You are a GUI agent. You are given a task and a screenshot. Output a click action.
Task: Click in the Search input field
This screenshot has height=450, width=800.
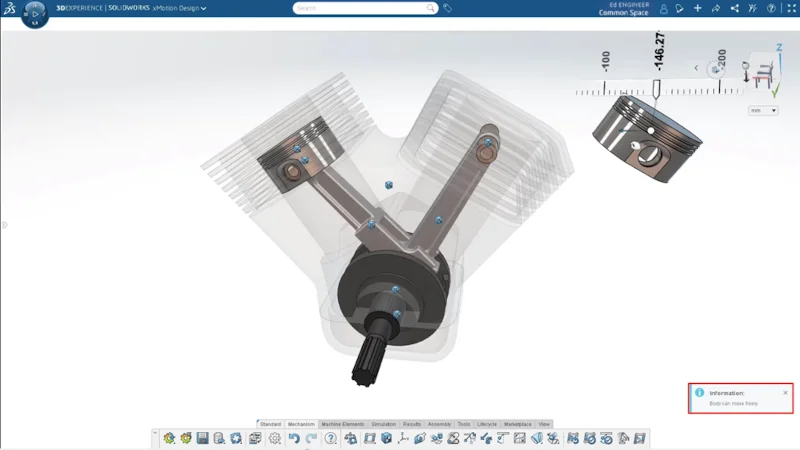pyautogui.click(x=360, y=8)
